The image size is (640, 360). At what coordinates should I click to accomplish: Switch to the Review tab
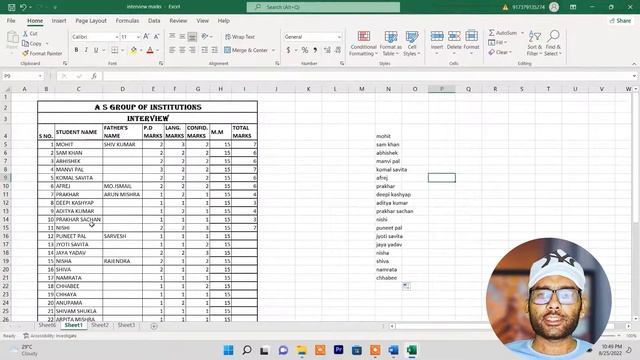point(178,20)
